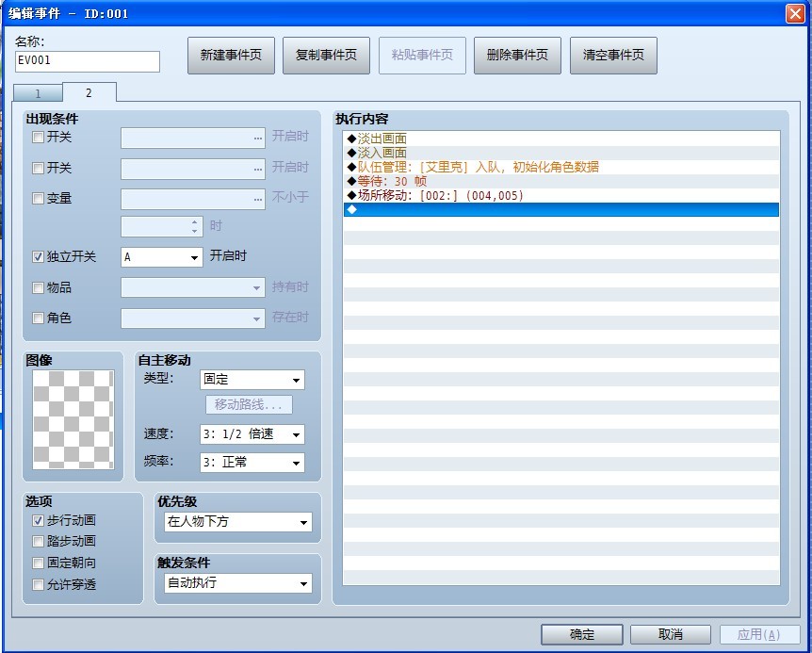Screen dimensions: 812x653
Task: Tick the 角色 condition checkbox
Action: pos(38,318)
